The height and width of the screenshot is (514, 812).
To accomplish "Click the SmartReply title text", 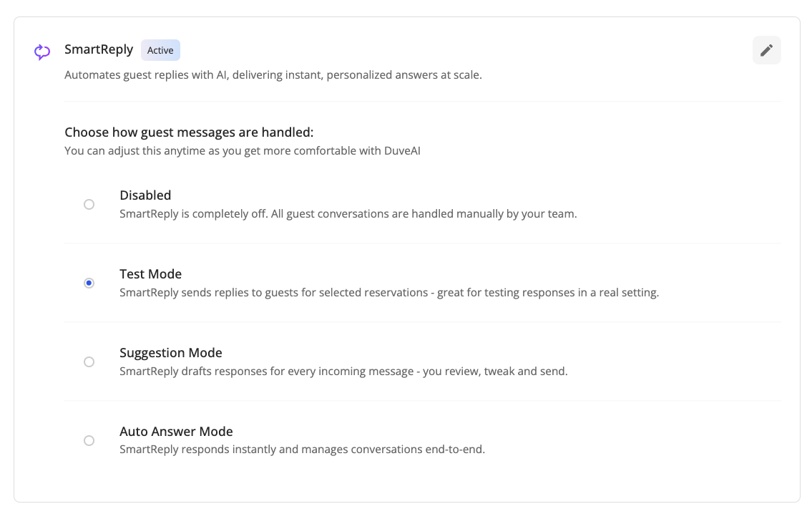I will [x=99, y=49].
